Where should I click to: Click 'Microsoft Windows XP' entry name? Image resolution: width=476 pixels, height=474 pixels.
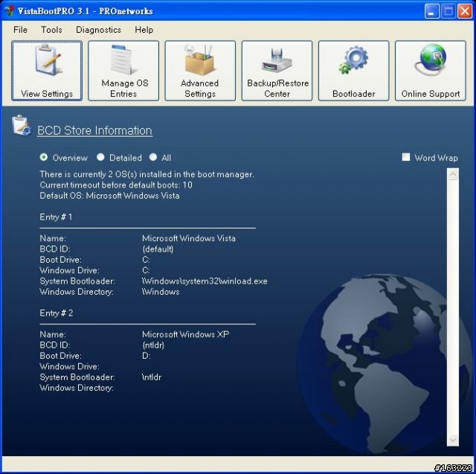[x=186, y=334]
